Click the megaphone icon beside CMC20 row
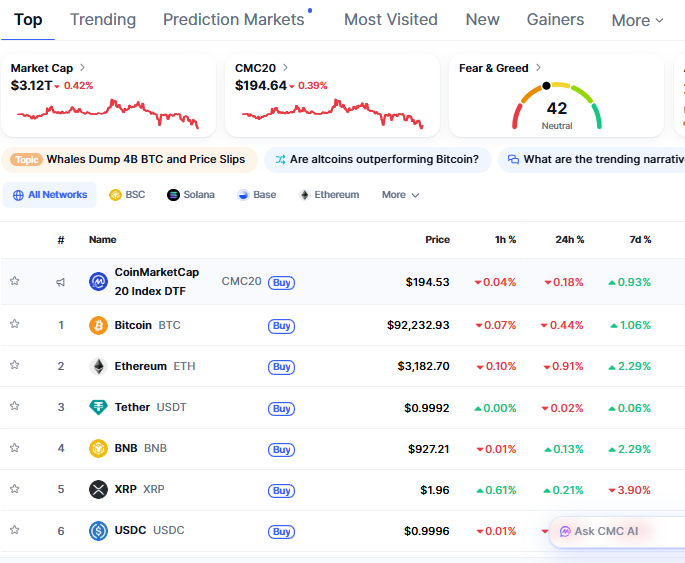This screenshot has height=563, width=685. point(61,282)
